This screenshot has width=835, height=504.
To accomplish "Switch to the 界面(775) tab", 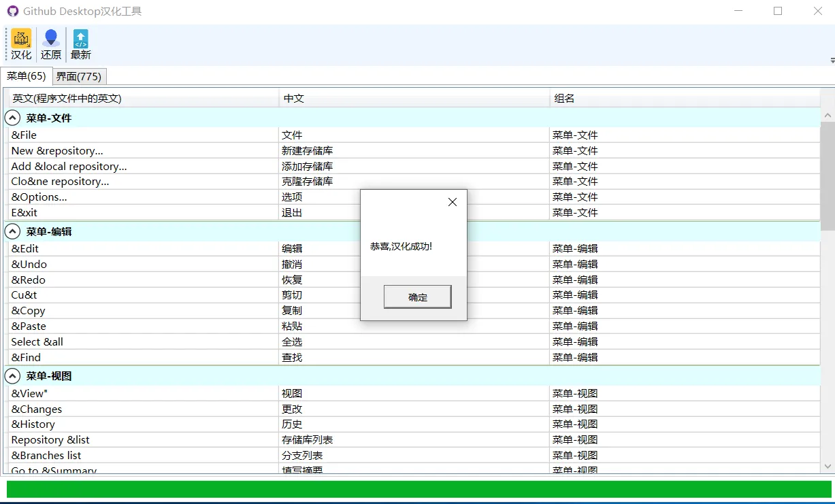I will tap(78, 77).
